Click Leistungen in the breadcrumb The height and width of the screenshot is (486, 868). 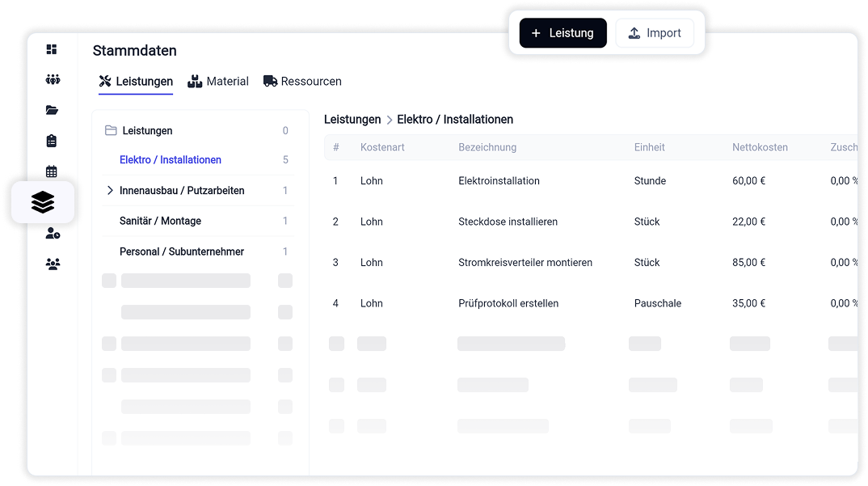(x=352, y=120)
